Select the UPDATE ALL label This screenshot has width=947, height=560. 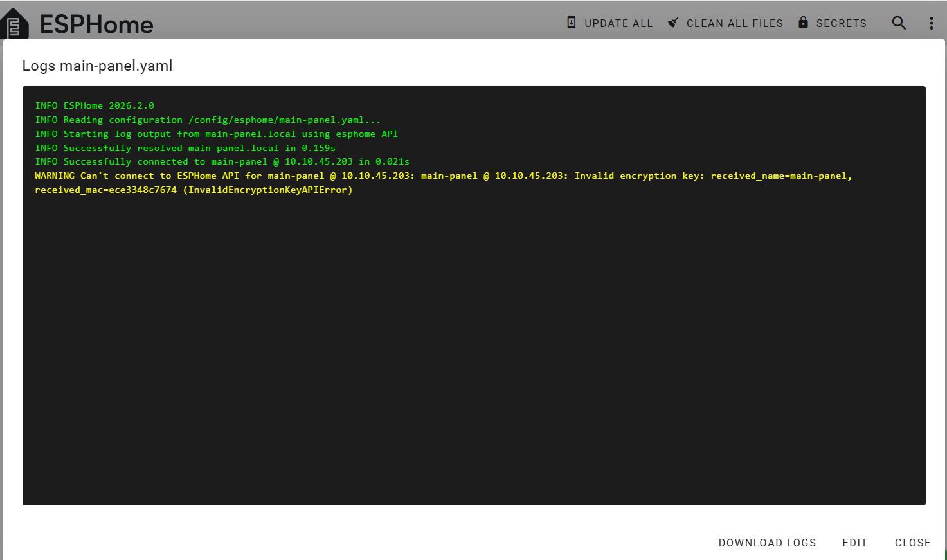(x=618, y=23)
